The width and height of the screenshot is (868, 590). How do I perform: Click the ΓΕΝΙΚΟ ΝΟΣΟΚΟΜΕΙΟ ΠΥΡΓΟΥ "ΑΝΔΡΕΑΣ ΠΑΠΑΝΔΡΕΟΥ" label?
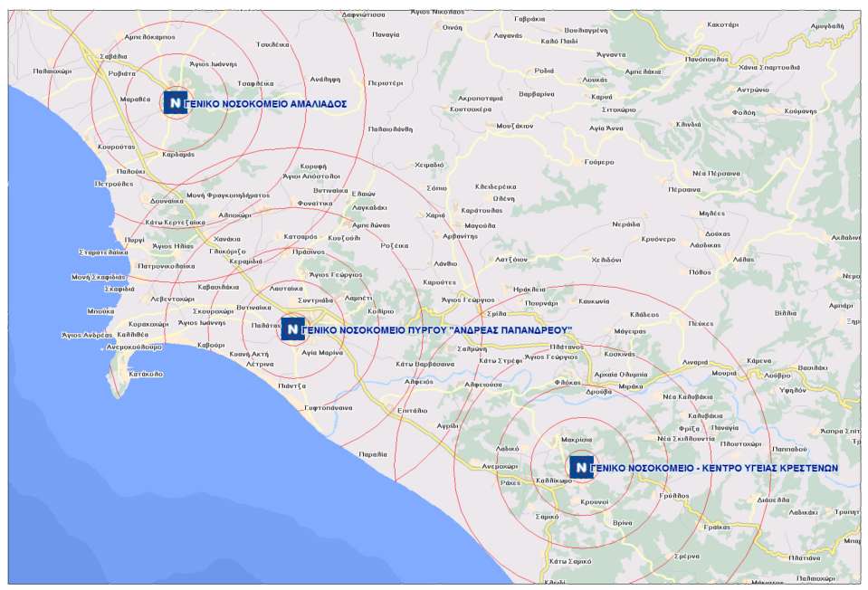[439, 330]
